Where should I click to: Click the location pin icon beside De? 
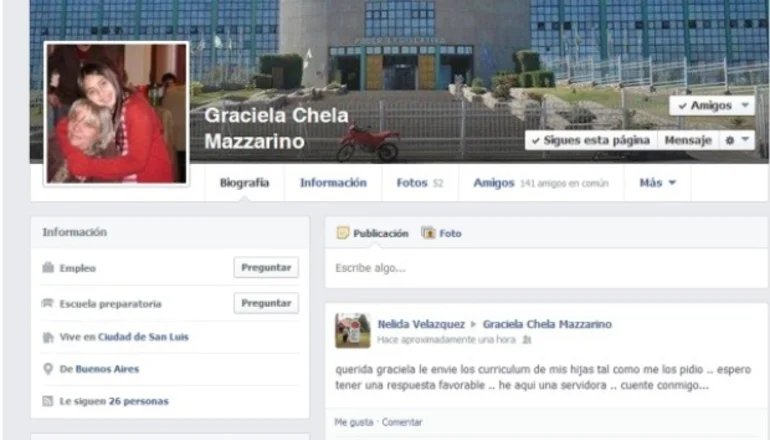[48, 369]
